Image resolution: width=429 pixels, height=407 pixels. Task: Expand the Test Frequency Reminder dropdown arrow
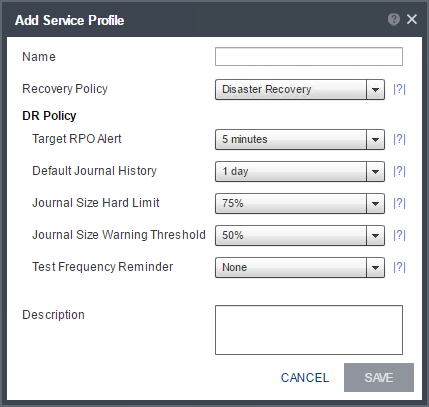(375, 267)
